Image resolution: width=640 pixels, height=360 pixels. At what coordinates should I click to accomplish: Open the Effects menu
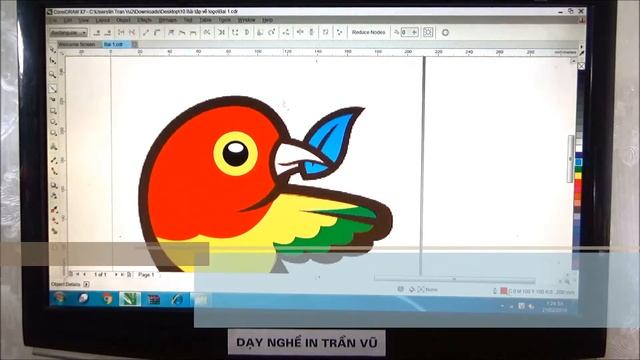tap(144, 20)
